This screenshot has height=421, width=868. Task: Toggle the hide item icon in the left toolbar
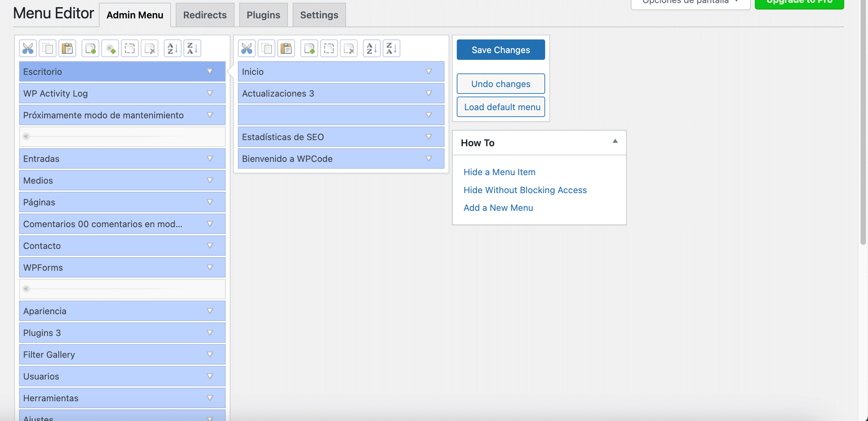point(130,49)
